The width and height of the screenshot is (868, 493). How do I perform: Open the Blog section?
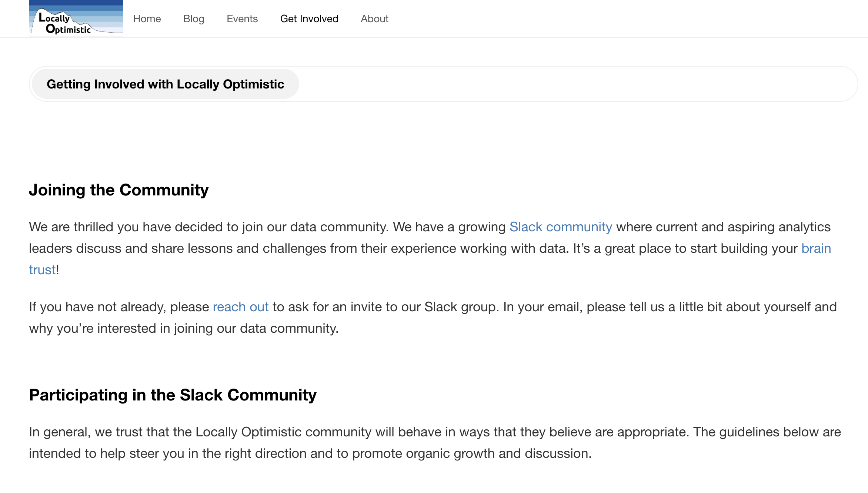click(x=194, y=19)
